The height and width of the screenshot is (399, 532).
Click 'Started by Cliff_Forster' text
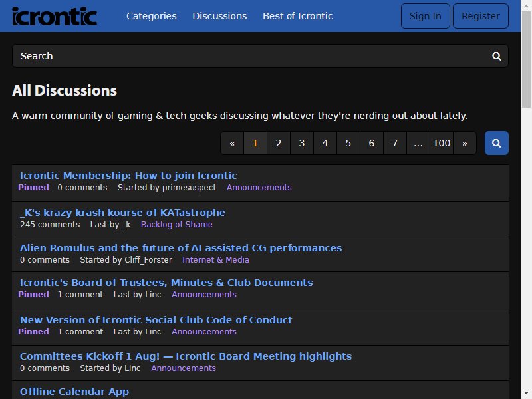[x=126, y=260]
